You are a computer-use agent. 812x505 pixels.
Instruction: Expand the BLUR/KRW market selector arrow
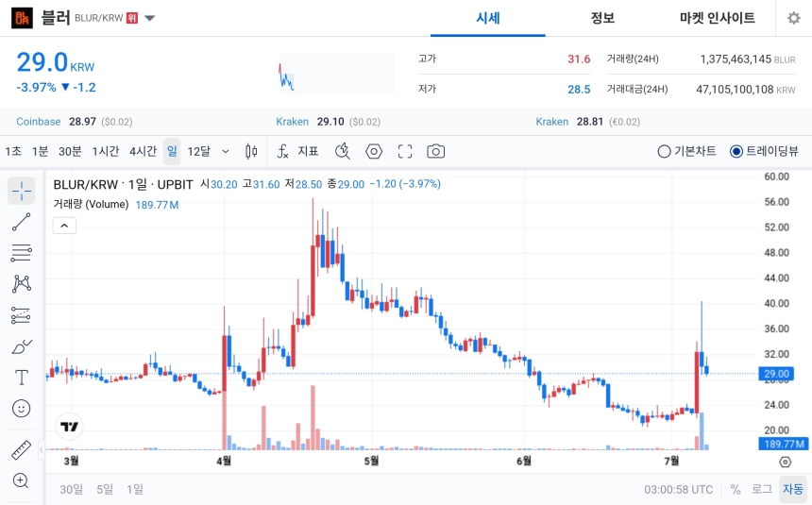150,18
